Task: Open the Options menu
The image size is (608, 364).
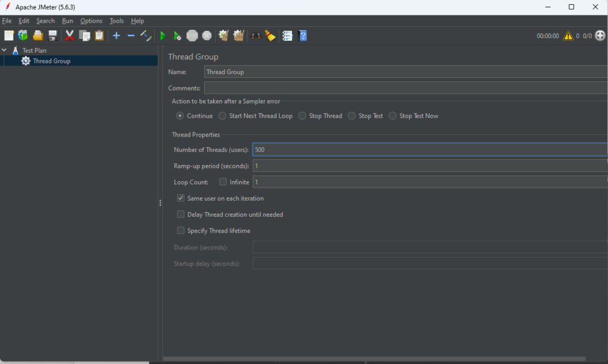Action: click(91, 21)
